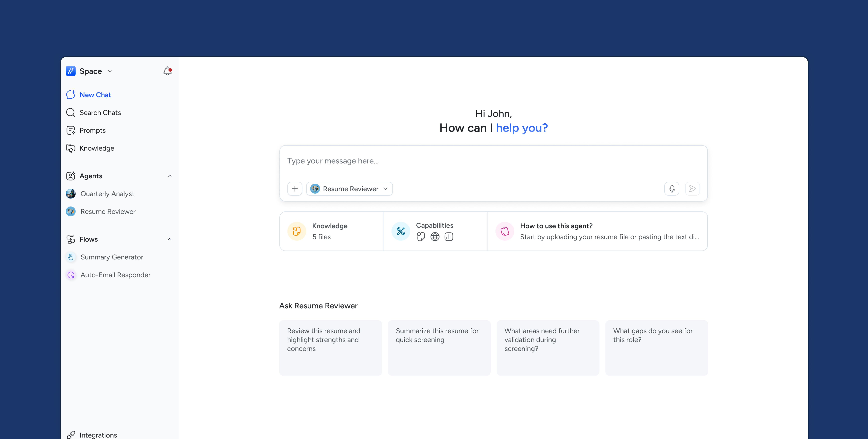Click the plus button to attach files
Screen dimensions: 868x439
click(295, 188)
